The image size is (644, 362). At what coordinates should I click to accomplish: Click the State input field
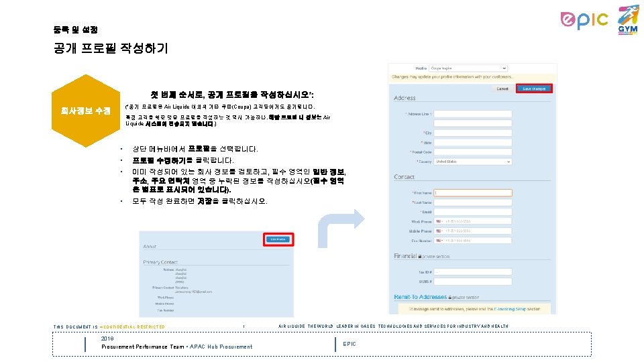pos(473,142)
